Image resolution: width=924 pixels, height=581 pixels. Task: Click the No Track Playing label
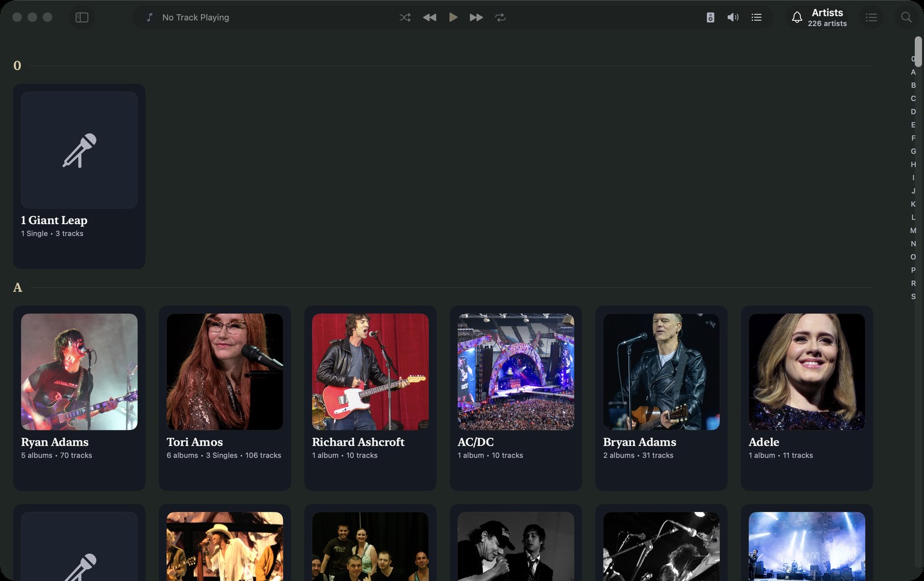[x=196, y=17]
